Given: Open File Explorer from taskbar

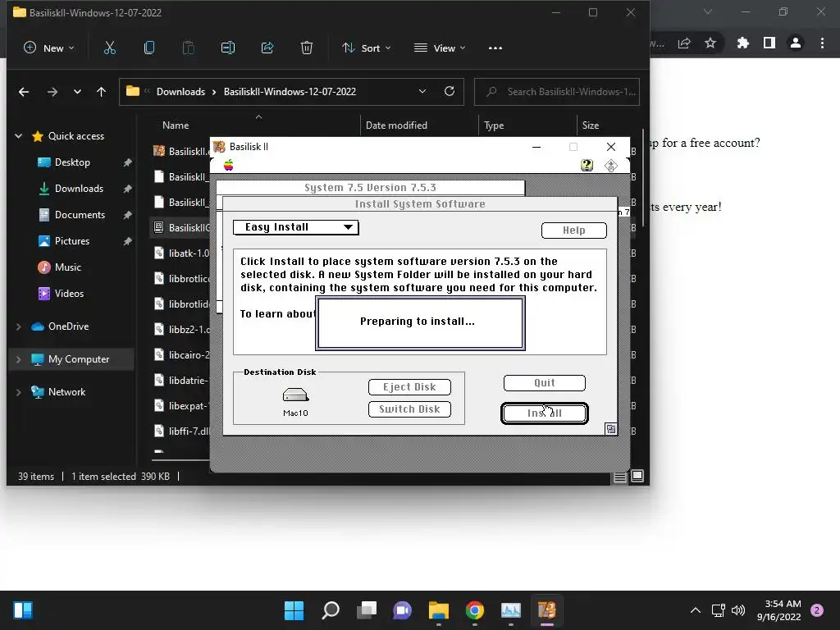Looking at the screenshot, I should pyautogui.click(x=439, y=610).
